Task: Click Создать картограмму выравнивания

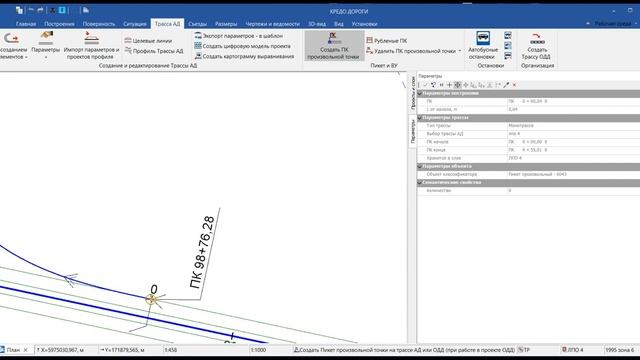Action: click(x=244, y=56)
